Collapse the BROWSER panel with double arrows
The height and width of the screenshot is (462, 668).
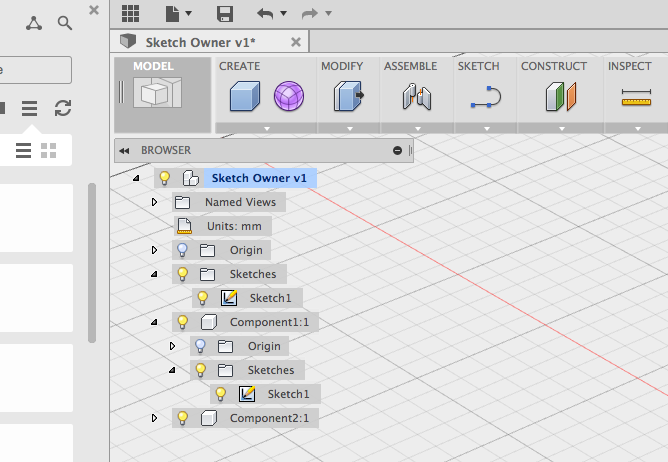124,150
